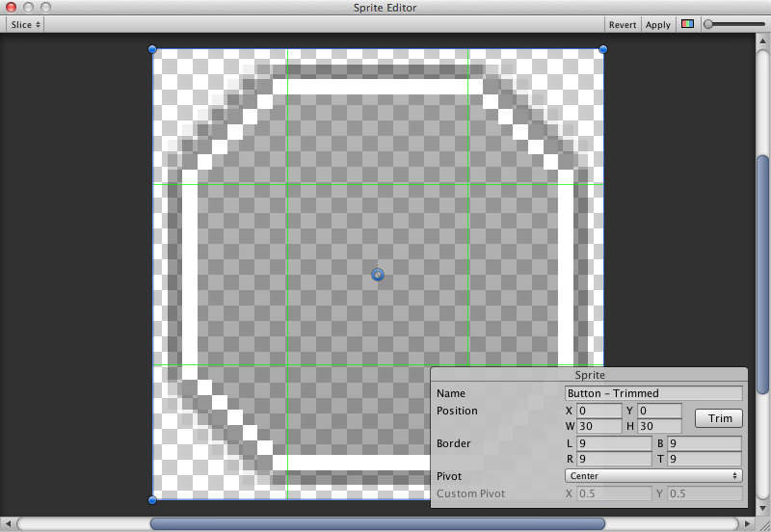This screenshot has height=532, width=771.
Task: Click the center pivot point circle
Action: click(378, 275)
